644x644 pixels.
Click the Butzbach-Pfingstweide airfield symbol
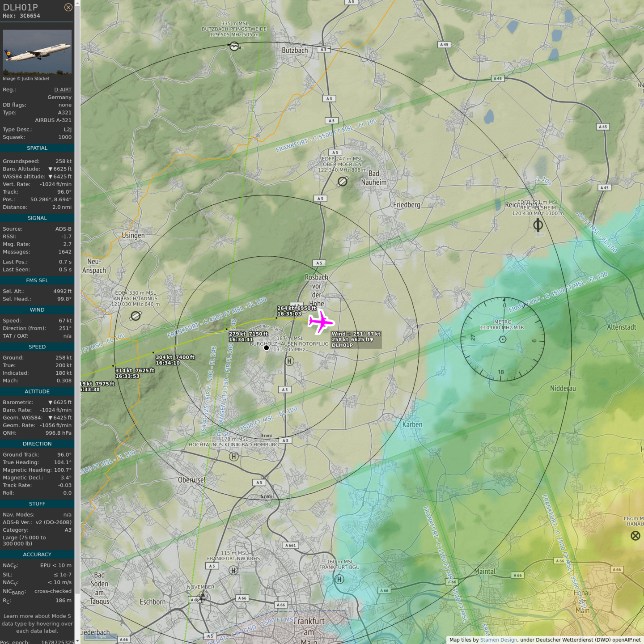tap(234, 46)
